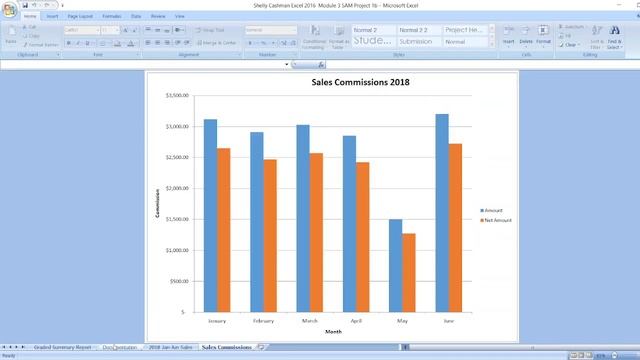Open the round Office button menu
Viewport: 640px width, 360px height.
click(x=9, y=10)
